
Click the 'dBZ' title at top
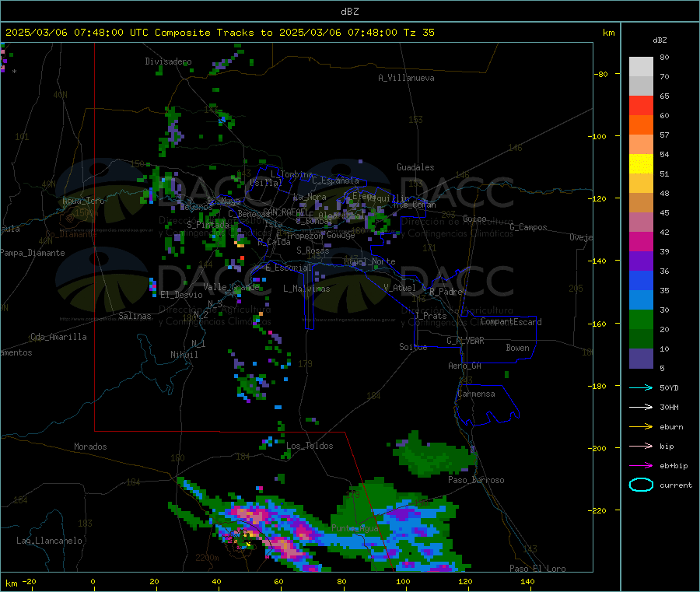pyautogui.click(x=349, y=11)
